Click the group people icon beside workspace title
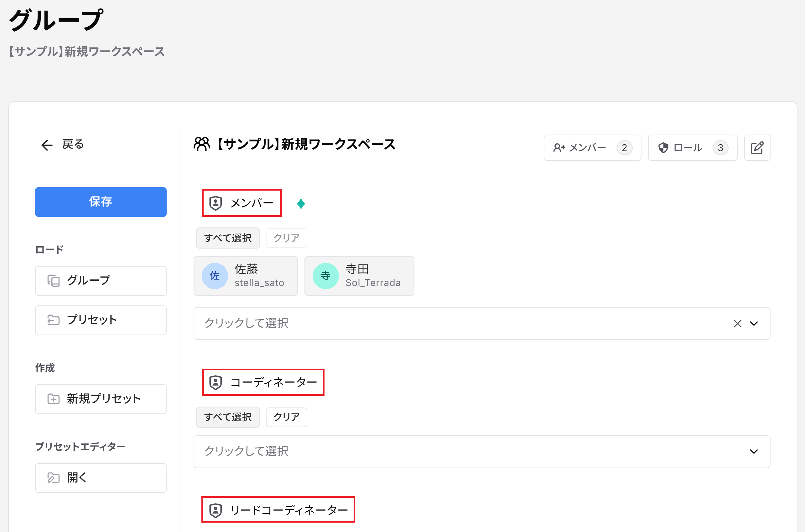Image resolution: width=805 pixels, height=532 pixels. pyautogui.click(x=202, y=145)
